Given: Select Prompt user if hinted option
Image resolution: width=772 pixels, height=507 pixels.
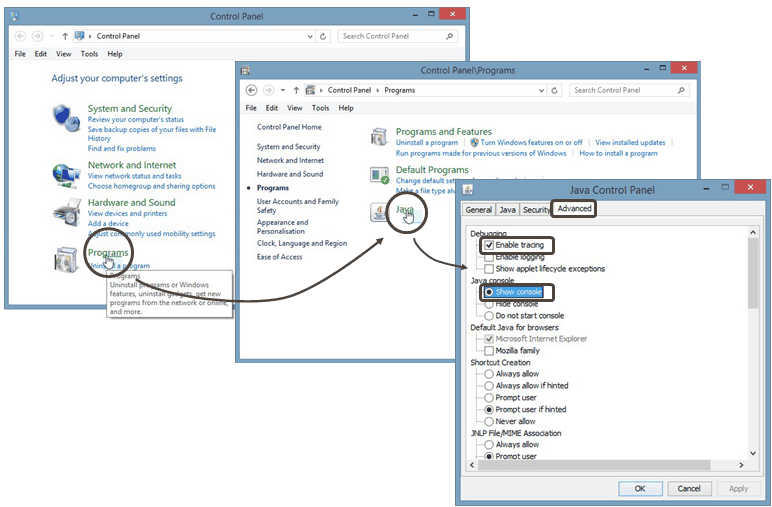Looking at the screenshot, I should tap(489, 410).
